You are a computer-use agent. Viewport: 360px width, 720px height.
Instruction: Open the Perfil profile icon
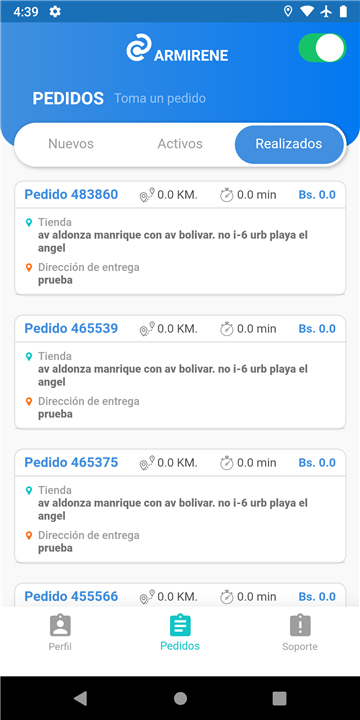(60, 625)
